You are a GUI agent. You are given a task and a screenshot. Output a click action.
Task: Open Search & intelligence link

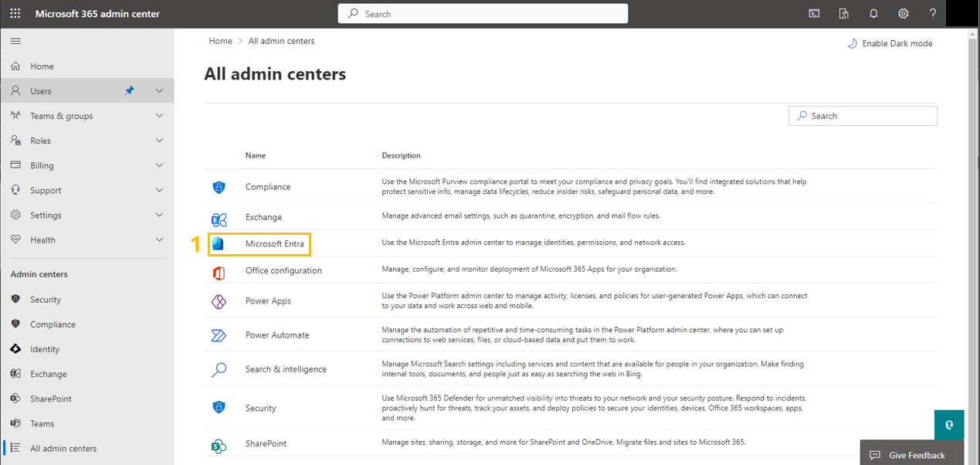pos(286,369)
